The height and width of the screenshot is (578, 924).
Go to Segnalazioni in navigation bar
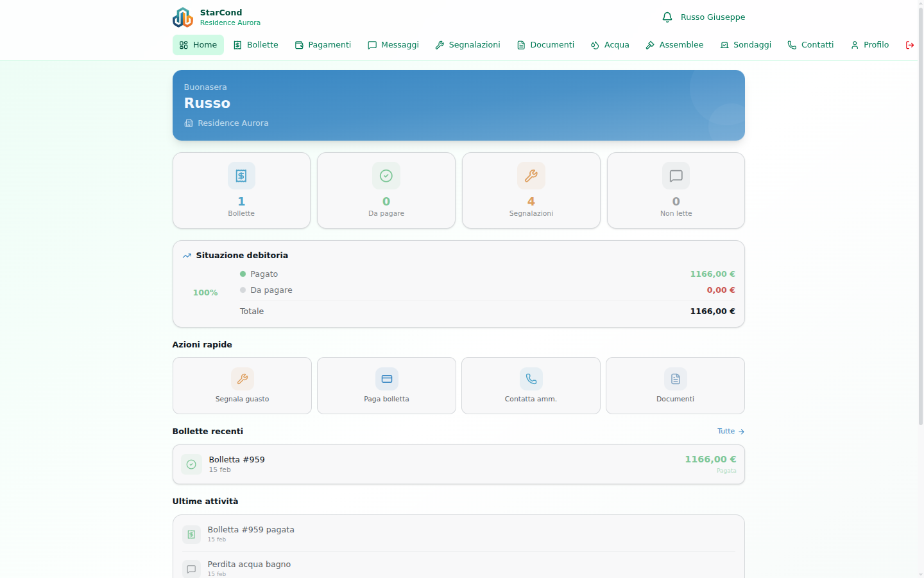point(468,45)
